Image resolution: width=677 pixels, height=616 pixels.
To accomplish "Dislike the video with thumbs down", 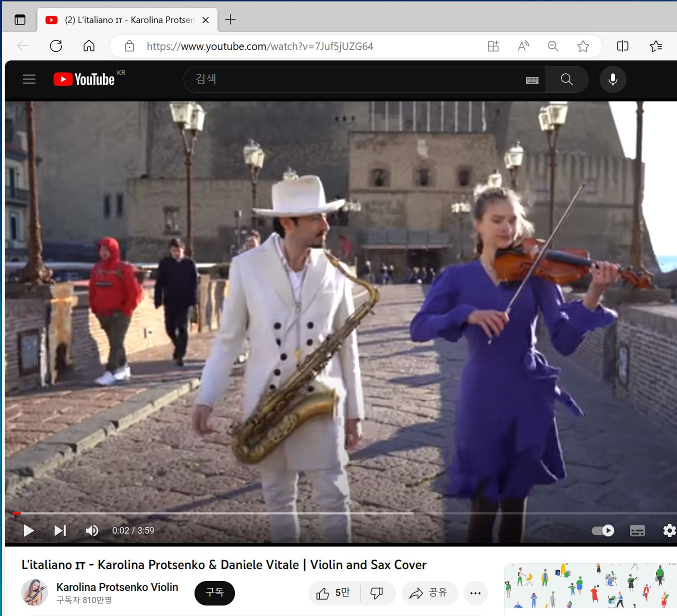I will pyautogui.click(x=377, y=593).
